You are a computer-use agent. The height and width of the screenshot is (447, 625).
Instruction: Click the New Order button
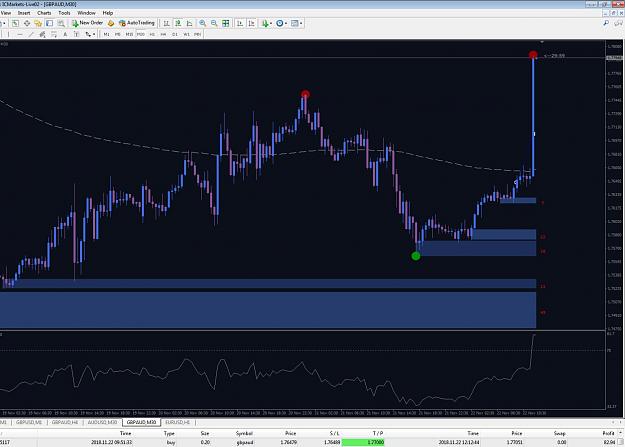coord(87,23)
